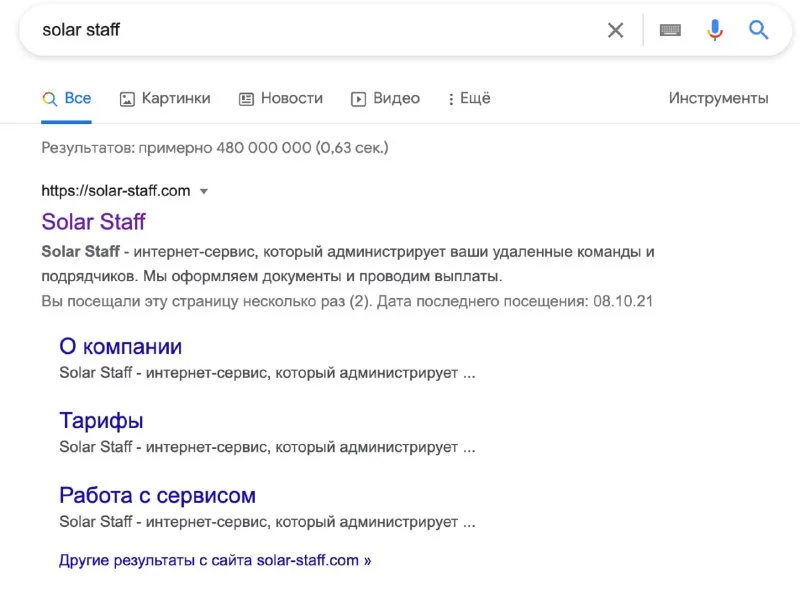Click the https://solar-staff.com address text

click(x=115, y=190)
